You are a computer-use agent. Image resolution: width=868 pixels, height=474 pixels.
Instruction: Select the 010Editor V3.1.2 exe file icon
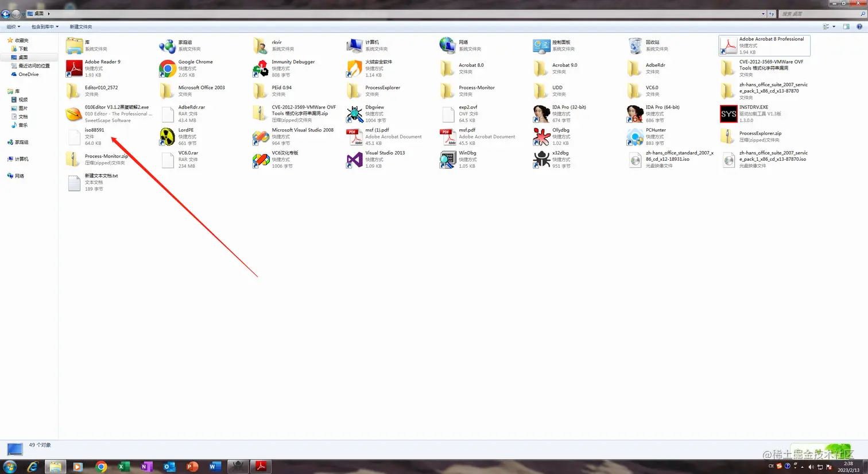[x=74, y=114]
